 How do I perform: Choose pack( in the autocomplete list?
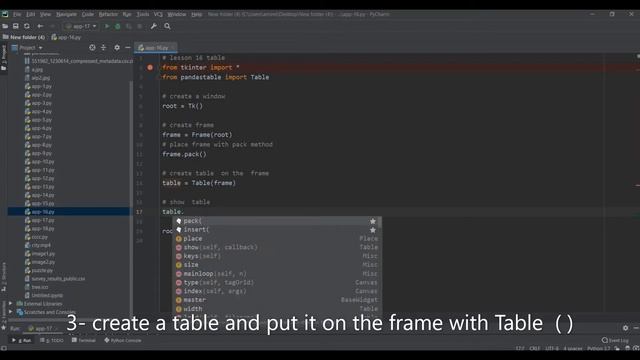276,221
